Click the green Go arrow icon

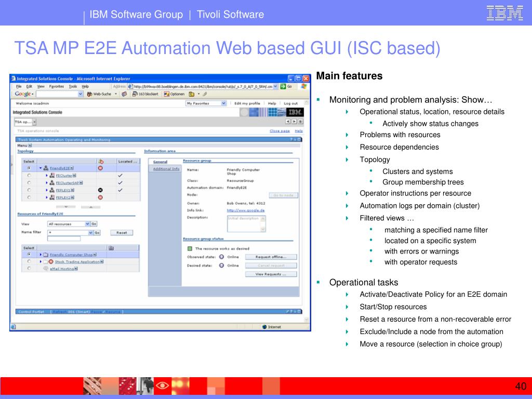[283, 87]
